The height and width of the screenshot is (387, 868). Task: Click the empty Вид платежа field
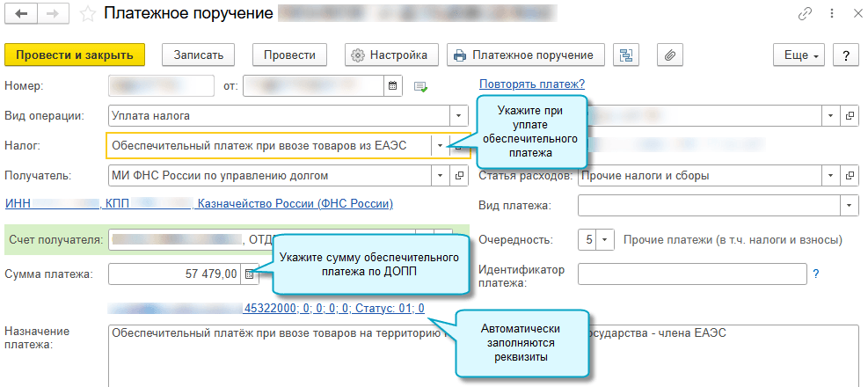point(709,206)
